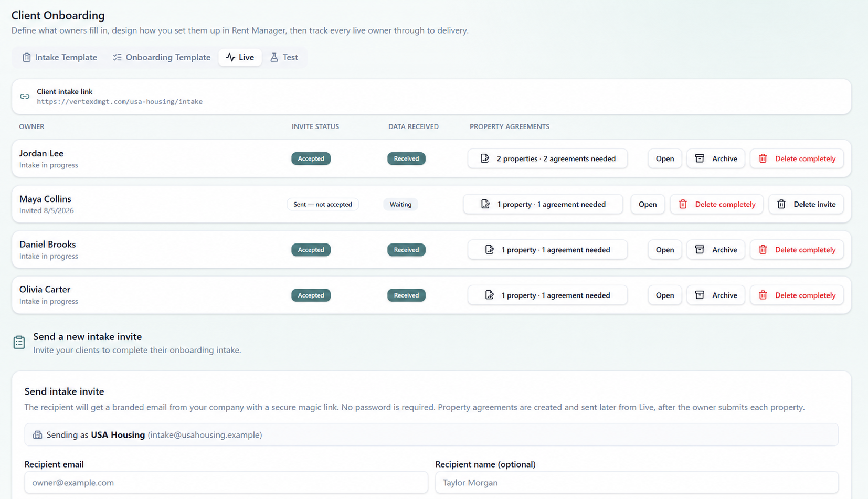
Task: Click building icon beside Sending as USA Housing
Action: coord(37,434)
